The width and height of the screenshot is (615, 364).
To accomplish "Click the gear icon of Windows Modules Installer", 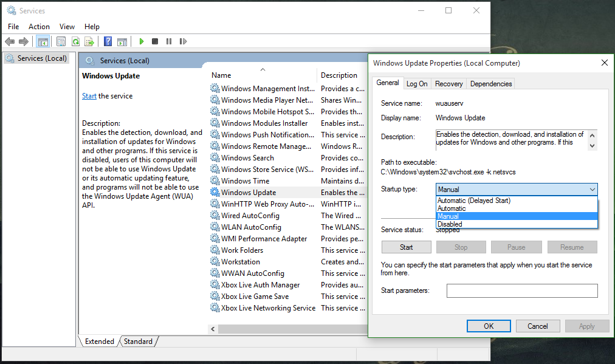I will point(215,123).
